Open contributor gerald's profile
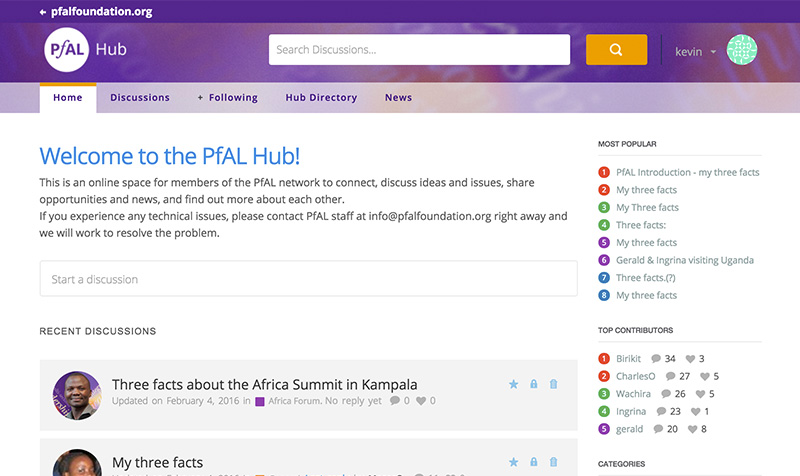 629,429
